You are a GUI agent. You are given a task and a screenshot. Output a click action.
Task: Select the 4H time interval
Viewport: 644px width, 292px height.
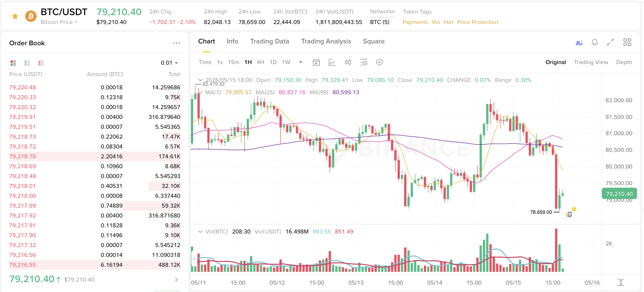click(x=260, y=62)
